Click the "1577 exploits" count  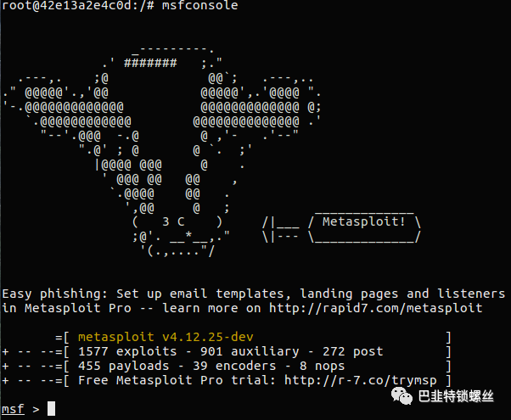(127, 351)
